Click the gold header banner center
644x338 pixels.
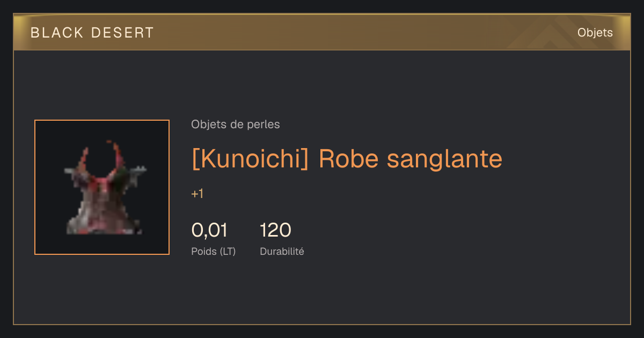point(322,33)
